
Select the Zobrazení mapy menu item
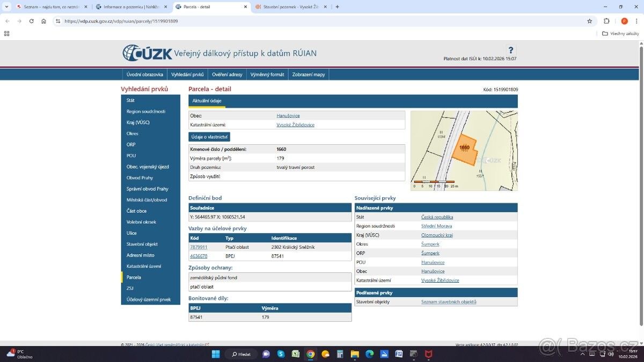coord(309,74)
